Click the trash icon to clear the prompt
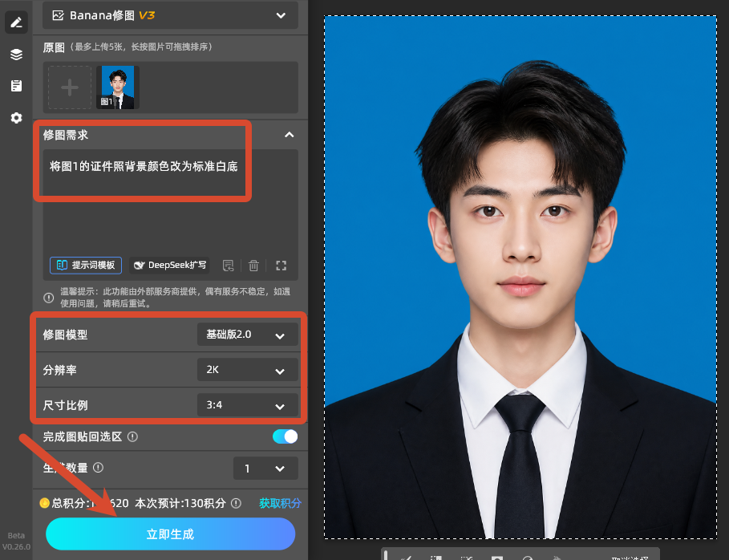 tap(253, 266)
